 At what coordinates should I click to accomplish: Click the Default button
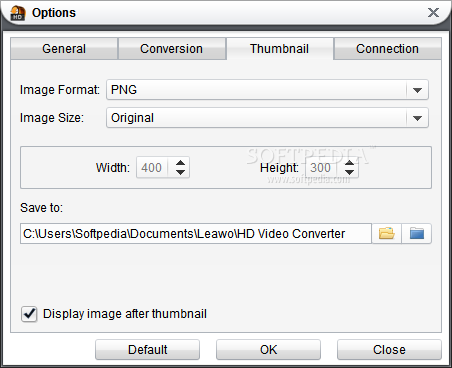(x=148, y=350)
